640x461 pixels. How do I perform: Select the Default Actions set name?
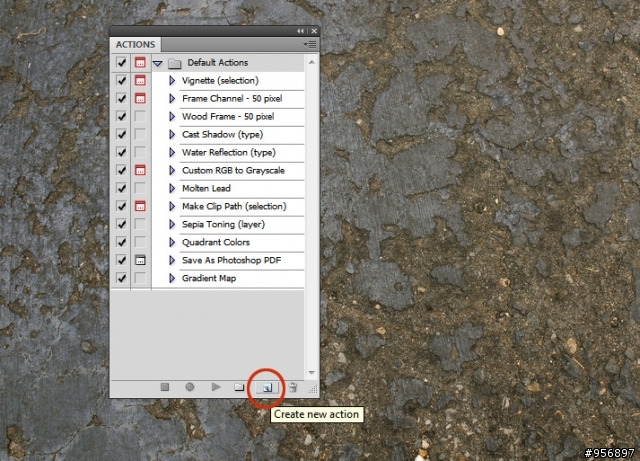tap(218, 62)
